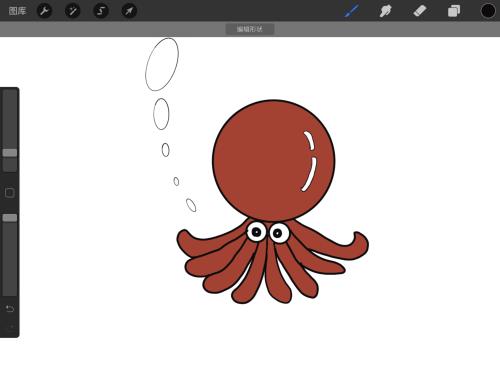Undo the last action with sidebar arrow
Viewport: 500px width, 365px height.
point(10,309)
